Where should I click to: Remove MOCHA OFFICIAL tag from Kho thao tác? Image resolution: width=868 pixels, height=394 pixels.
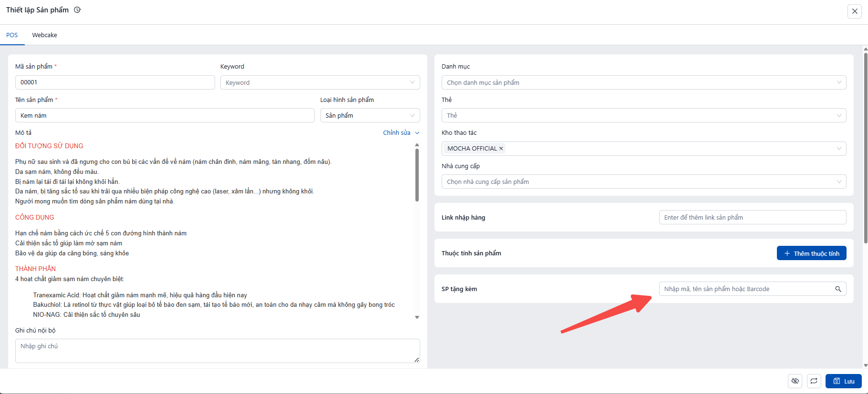[501, 149]
